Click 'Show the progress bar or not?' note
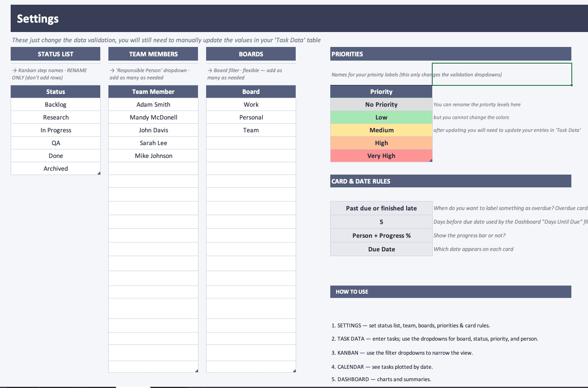 [469, 236]
